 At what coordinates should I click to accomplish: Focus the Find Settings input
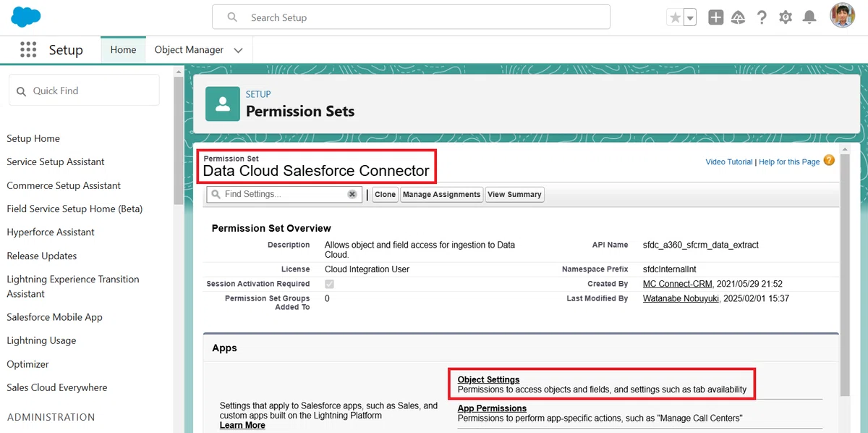[x=284, y=194]
